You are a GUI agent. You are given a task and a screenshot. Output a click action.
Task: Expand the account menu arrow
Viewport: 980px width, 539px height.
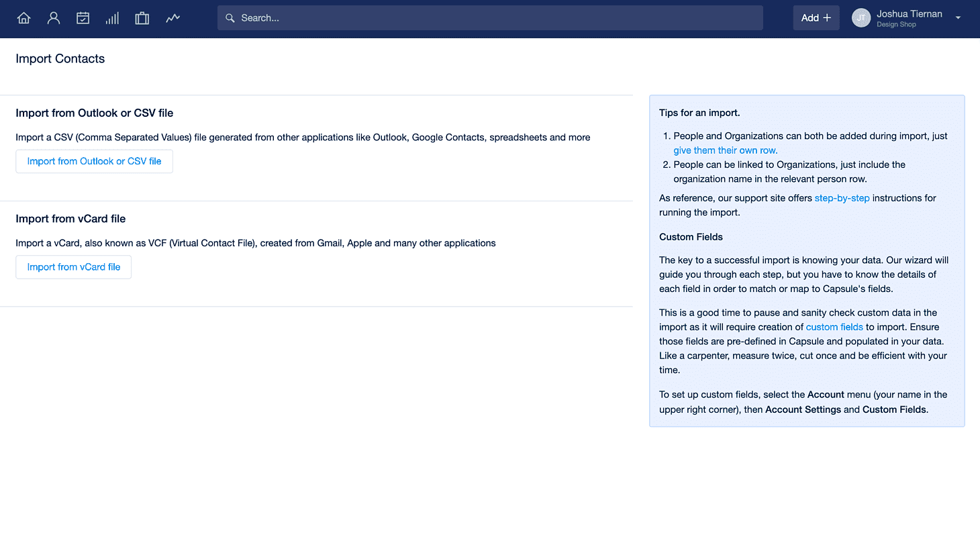(x=958, y=18)
